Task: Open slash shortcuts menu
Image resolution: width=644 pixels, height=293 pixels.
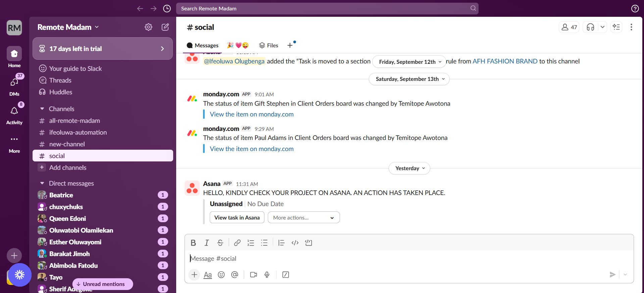Action: coord(286,275)
